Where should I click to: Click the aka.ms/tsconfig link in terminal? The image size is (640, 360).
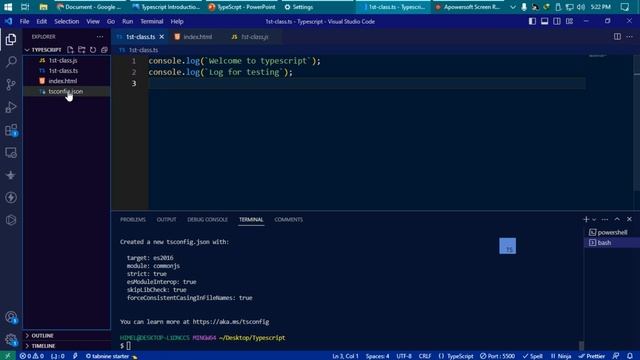click(231, 322)
